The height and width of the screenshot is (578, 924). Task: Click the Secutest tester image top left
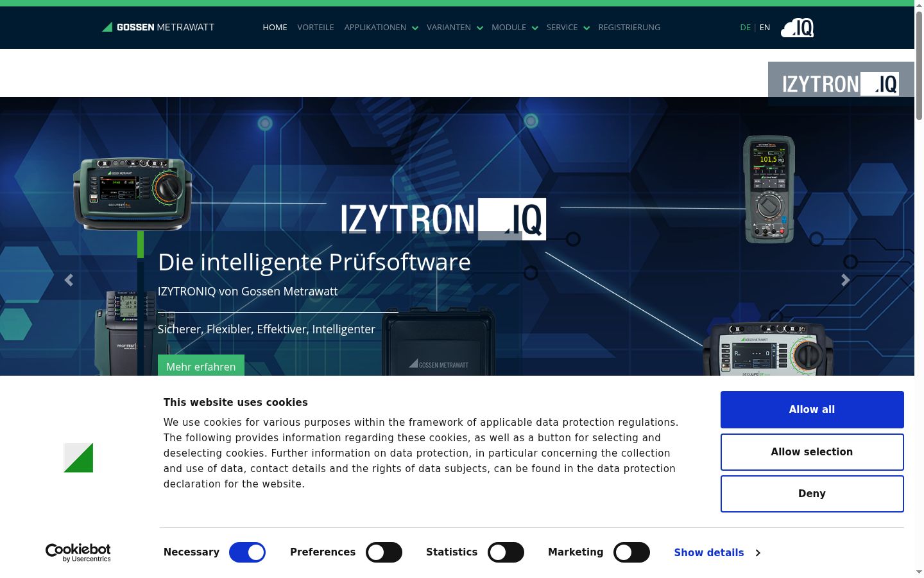click(x=133, y=193)
